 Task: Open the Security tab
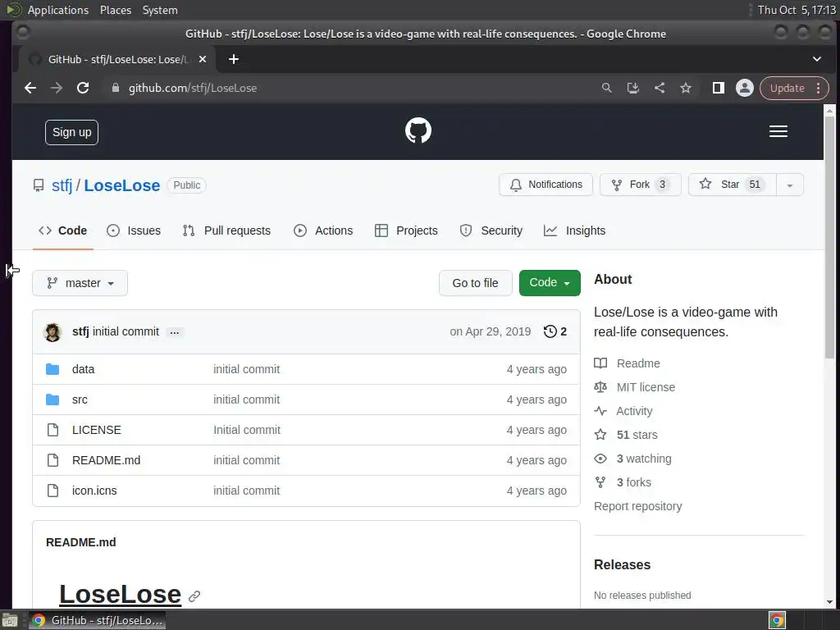pos(491,231)
